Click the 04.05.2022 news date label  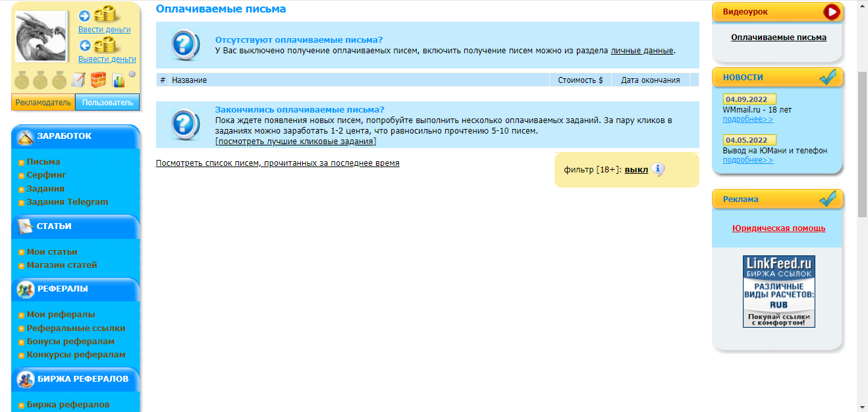[749, 140]
